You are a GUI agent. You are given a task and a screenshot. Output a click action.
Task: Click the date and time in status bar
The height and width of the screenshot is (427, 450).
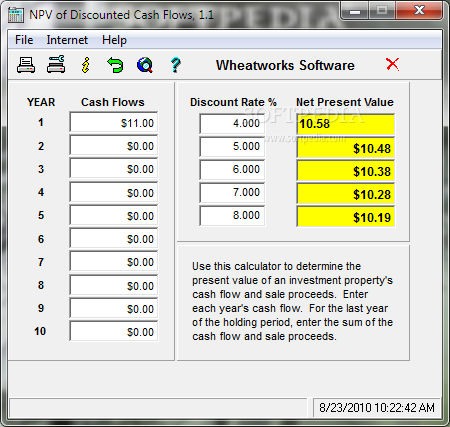click(x=377, y=408)
